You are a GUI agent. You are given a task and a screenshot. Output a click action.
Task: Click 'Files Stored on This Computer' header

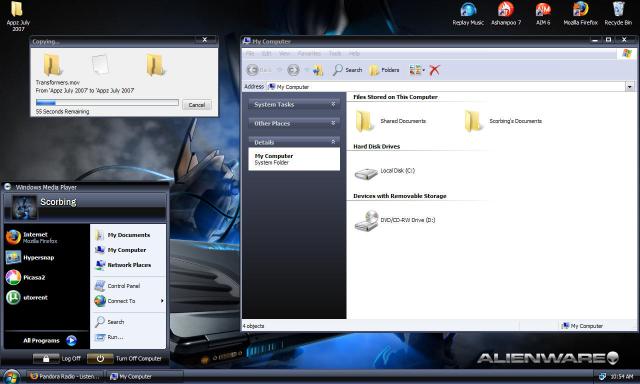pyautogui.click(x=395, y=97)
